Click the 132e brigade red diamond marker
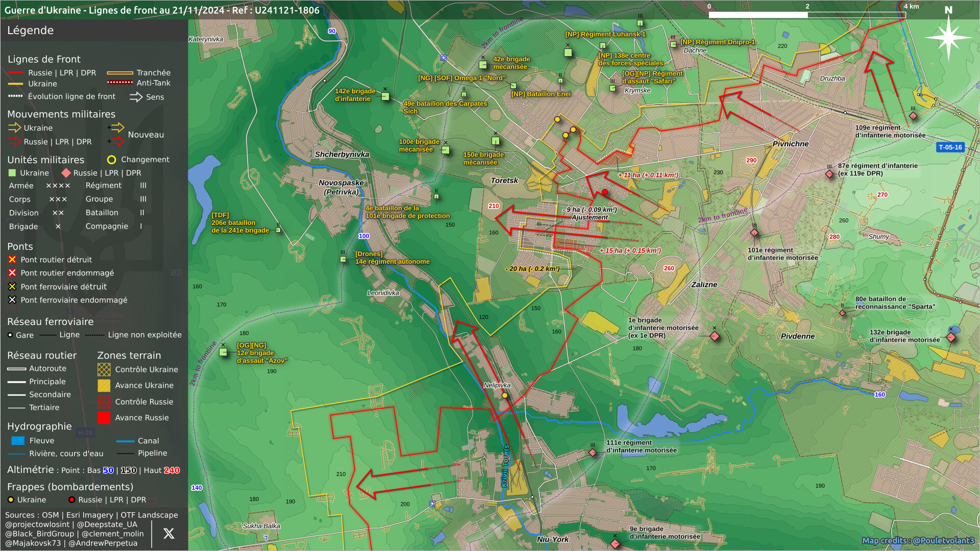Image resolution: width=980 pixels, height=551 pixels. (951, 337)
